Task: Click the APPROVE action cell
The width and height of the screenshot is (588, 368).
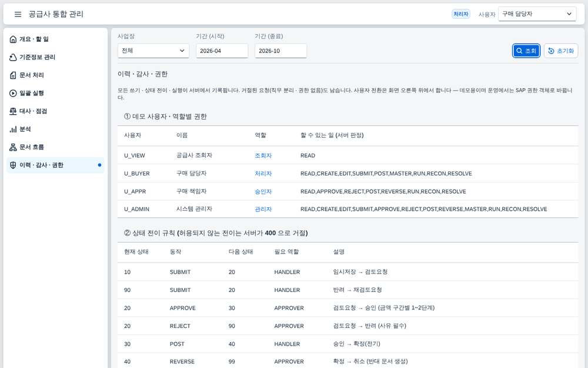Action: [183, 308]
